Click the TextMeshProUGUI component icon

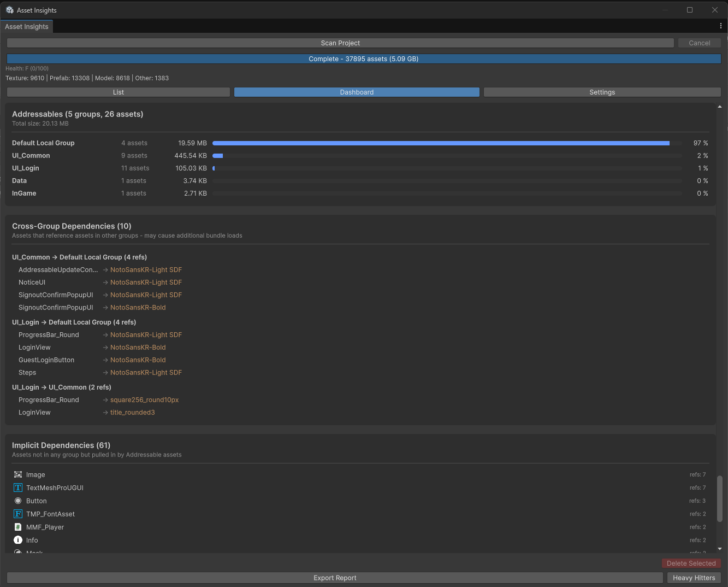[x=18, y=488]
